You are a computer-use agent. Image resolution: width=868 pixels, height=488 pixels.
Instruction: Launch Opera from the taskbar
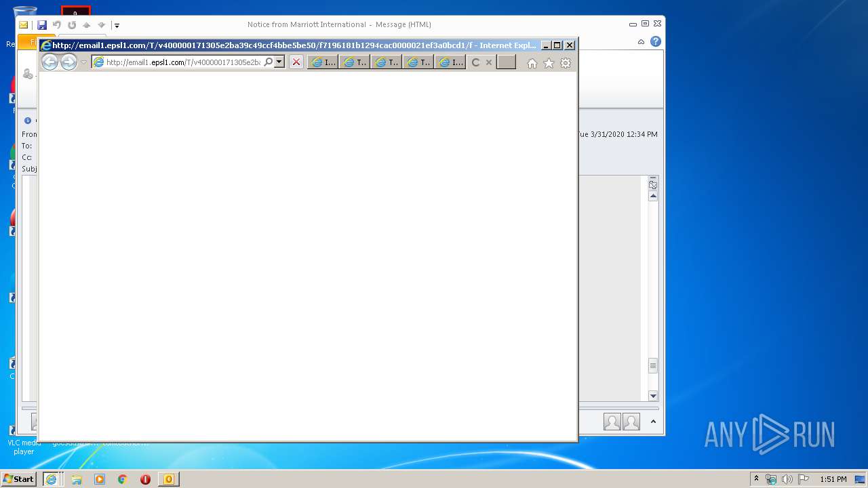(145, 479)
